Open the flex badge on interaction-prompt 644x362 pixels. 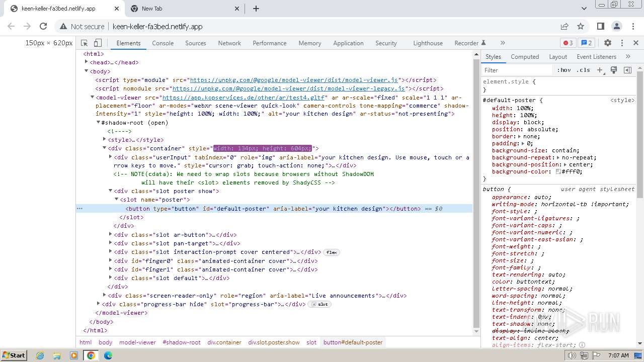coord(332,252)
